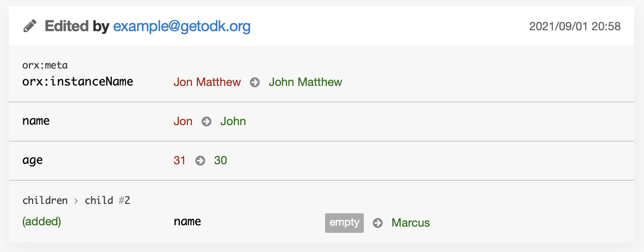The height and width of the screenshot is (252, 644).
Task: Select the timestamp 2021/09/01 20:58
Action: (x=575, y=26)
